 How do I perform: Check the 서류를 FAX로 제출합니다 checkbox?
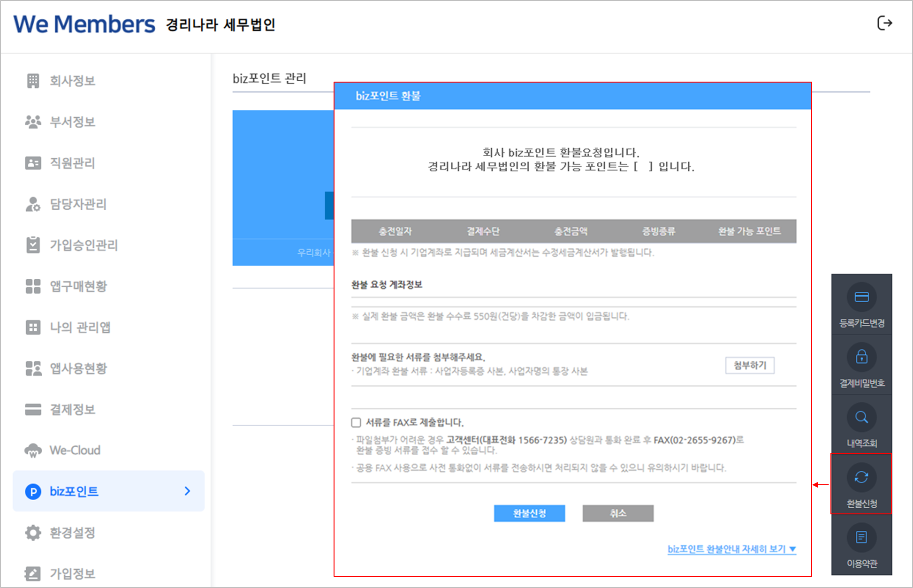tap(356, 422)
